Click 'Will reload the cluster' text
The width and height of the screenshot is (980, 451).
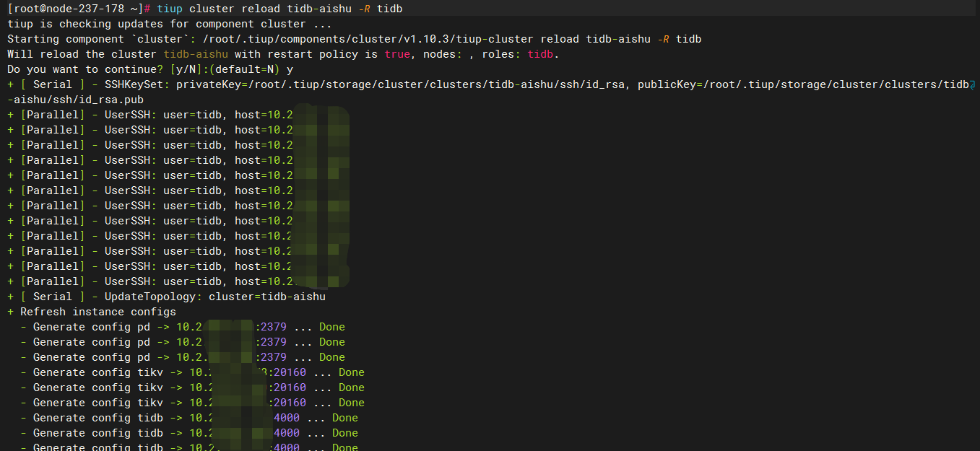point(82,54)
